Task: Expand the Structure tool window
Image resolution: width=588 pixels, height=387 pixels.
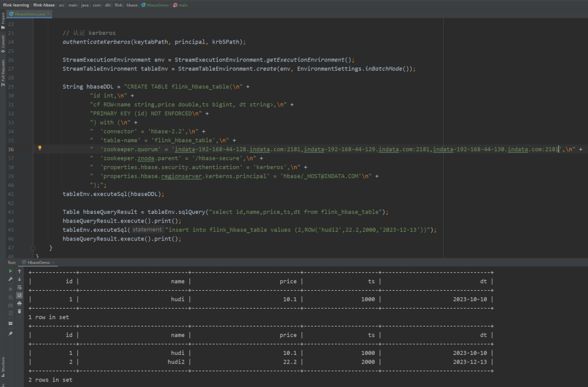Action: tap(3, 366)
